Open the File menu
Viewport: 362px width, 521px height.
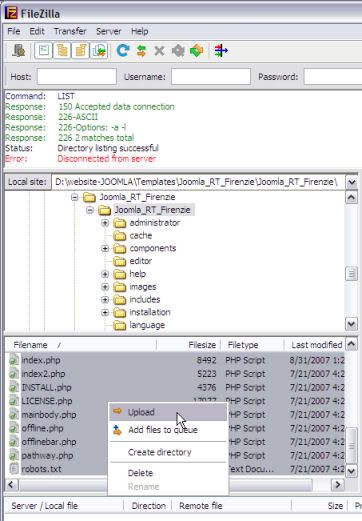14,31
